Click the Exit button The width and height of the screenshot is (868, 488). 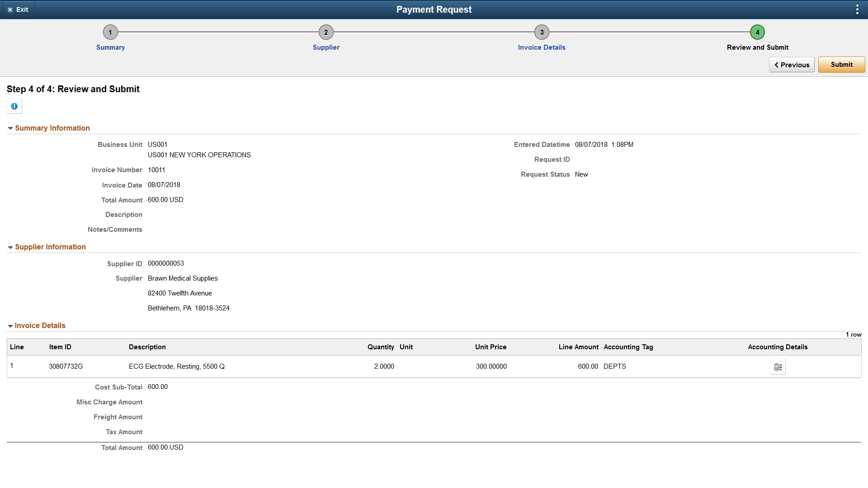coord(19,9)
